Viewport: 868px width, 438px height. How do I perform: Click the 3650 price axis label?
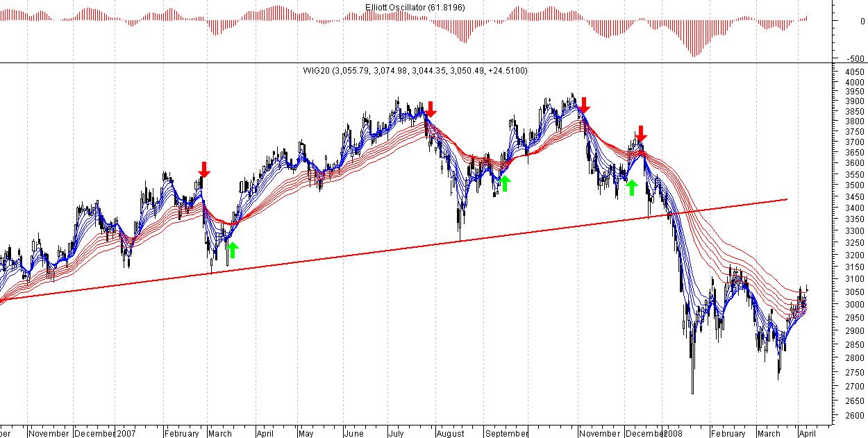click(855, 153)
